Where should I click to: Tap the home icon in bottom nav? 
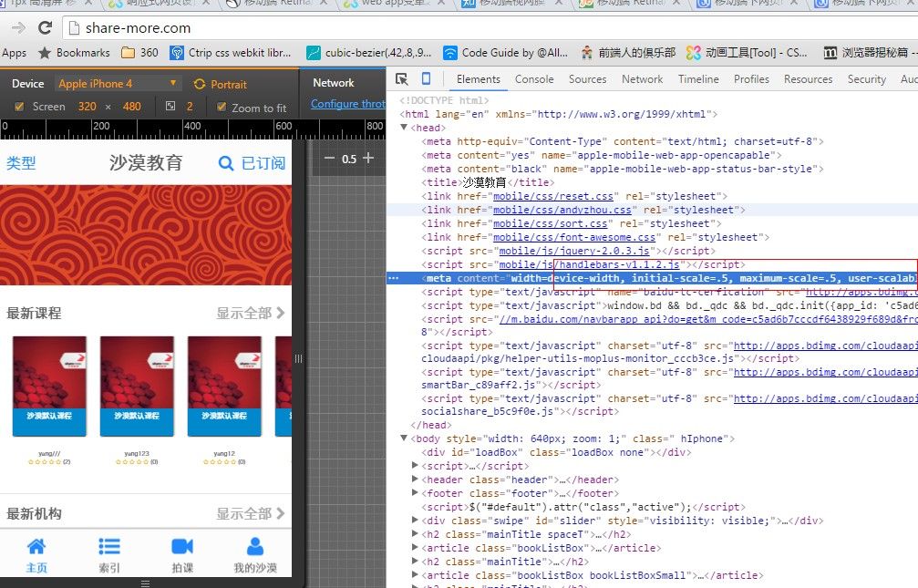click(x=36, y=546)
